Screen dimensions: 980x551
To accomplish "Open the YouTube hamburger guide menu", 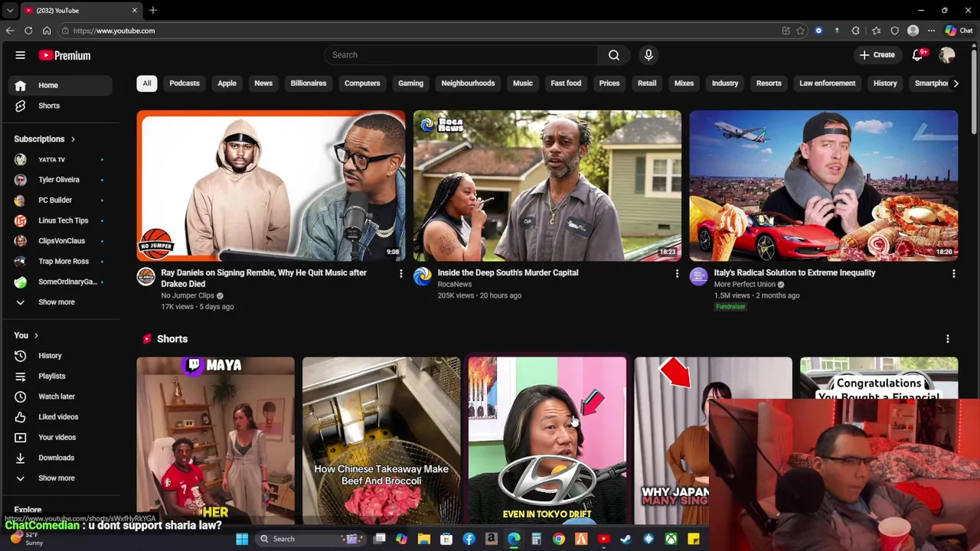I will pos(21,55).
